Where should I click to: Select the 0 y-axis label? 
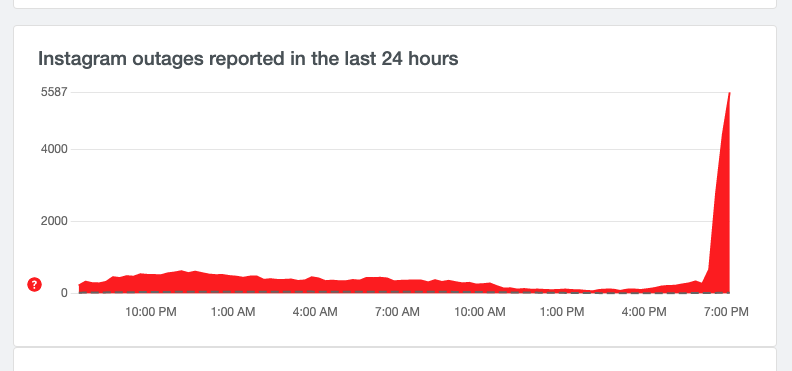tap(64, 293)
